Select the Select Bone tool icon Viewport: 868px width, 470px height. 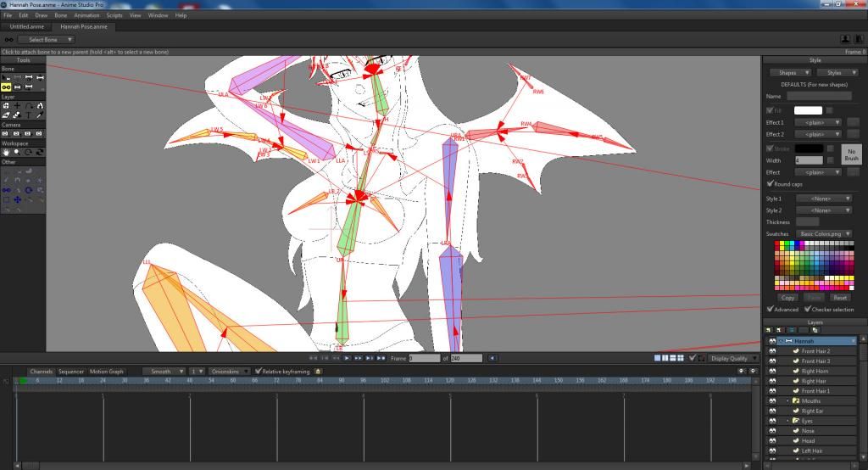[x=6, y=77]
